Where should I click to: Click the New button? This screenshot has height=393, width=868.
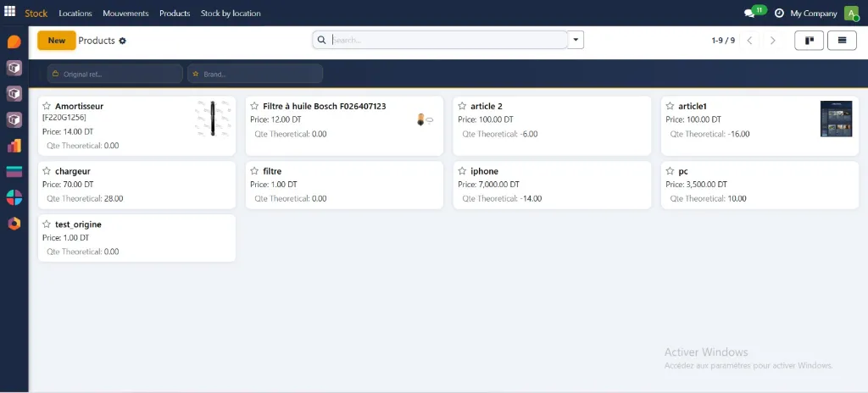[x=57, y=40]
